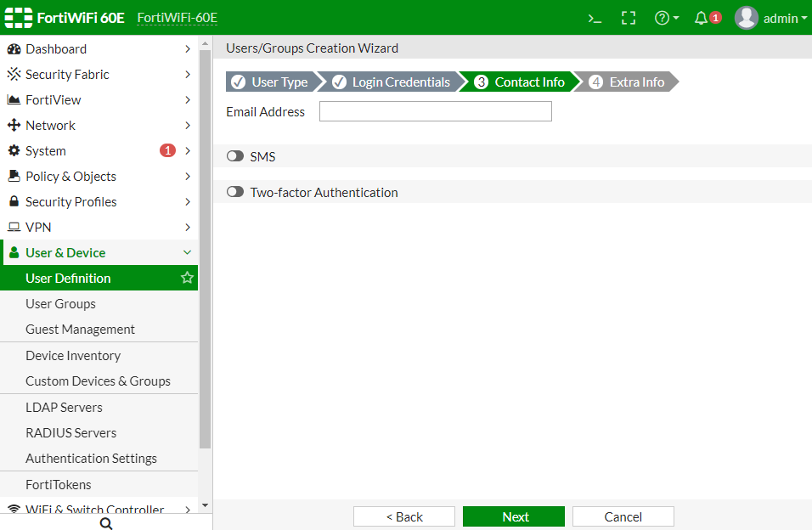Expand the Dashboard menu chevron
The height and width of the screenshot is (530, 812).
point(188,49)
